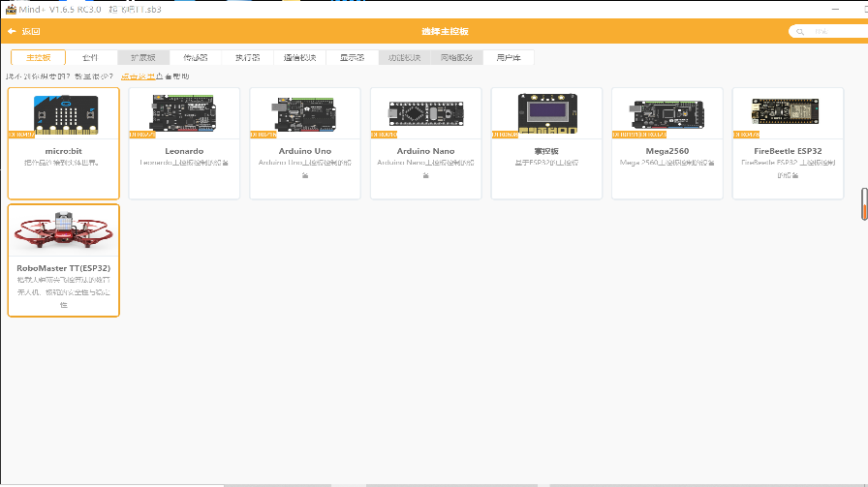Open the 网络服务 tab
The width and height of the screenshot is (868, 487).
[456, 57]
